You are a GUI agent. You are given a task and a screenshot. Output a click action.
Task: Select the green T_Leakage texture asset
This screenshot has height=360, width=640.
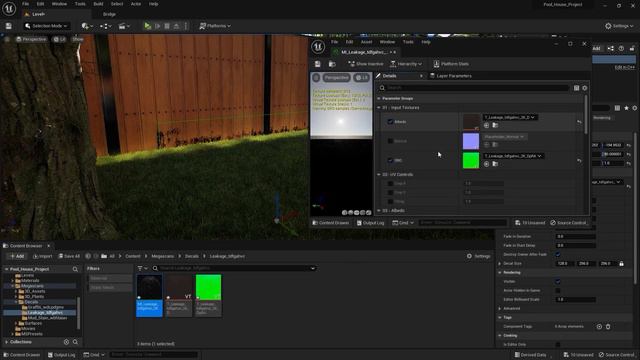click(x=209, y=295)
